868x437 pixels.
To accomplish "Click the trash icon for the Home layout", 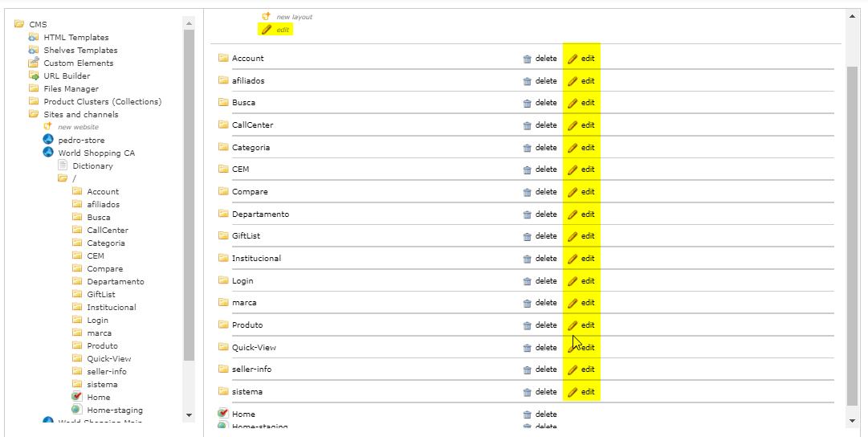I will [527, 415].
